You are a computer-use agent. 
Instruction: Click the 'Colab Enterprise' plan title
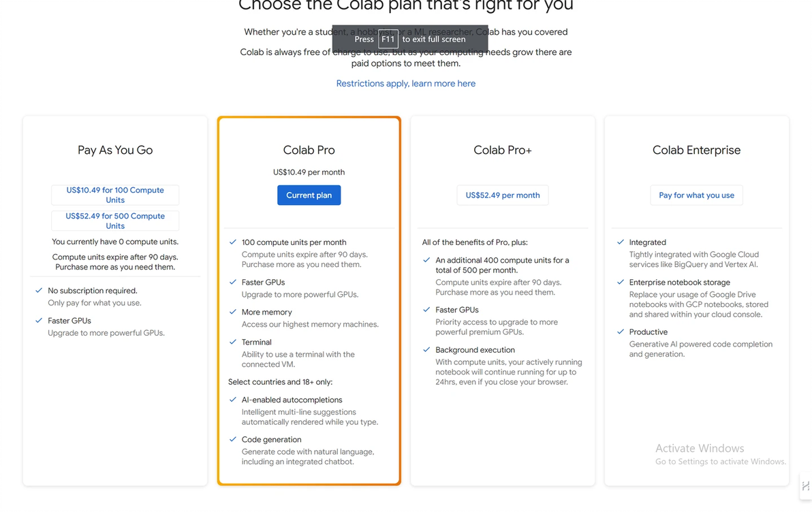coord(696,150)
